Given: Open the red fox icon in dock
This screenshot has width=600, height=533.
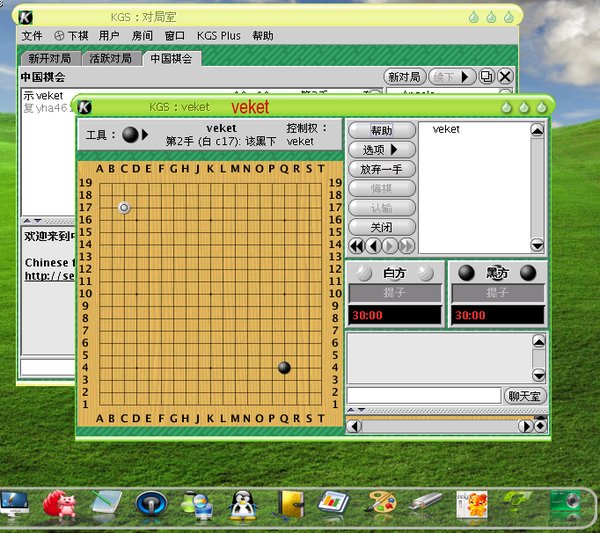Looking at the screenshot, I should [60, 505].
